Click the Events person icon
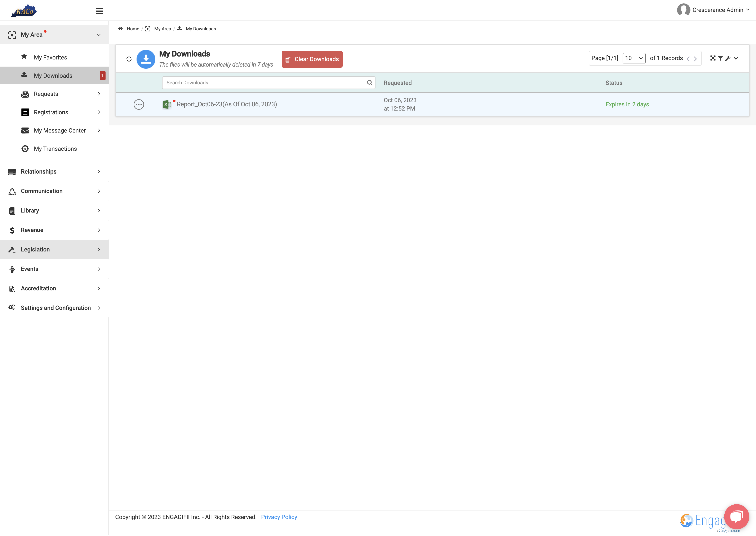 (12, 269)
